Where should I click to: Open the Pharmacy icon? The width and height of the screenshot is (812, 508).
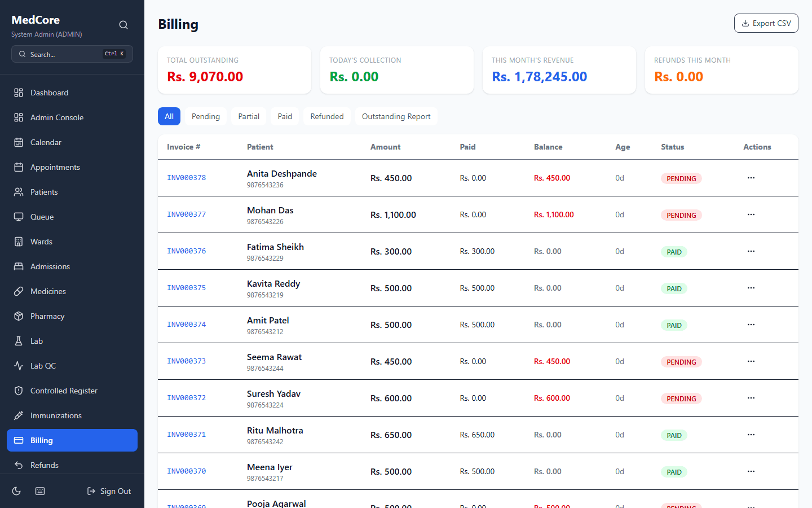pyautogui.click(x=18, y=316)
